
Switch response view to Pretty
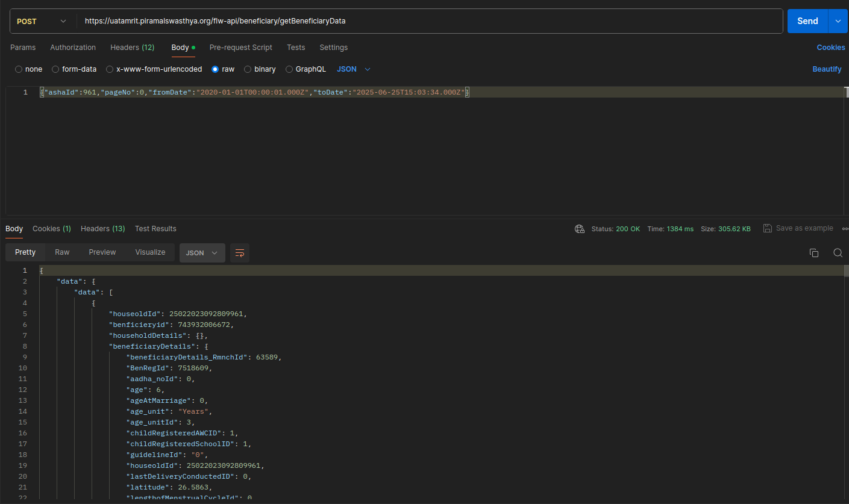coord(25,252)
